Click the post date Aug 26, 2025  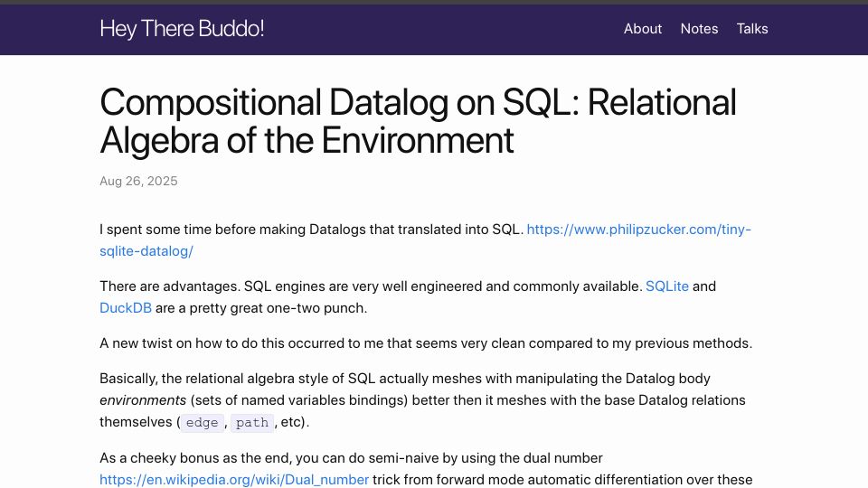(138, 181)
